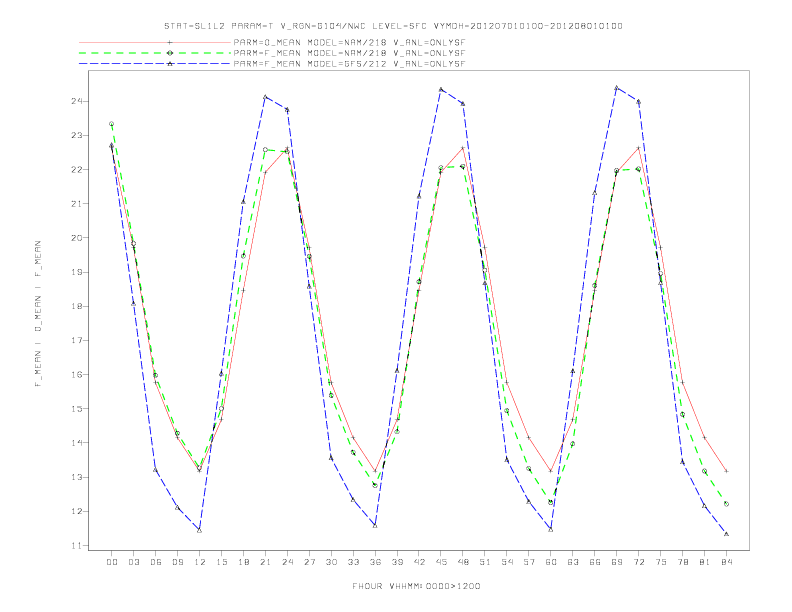This screenshot has height=612, width=792.
Task: Click y-axis tick label 24
Action: click(x=76, y=101)
